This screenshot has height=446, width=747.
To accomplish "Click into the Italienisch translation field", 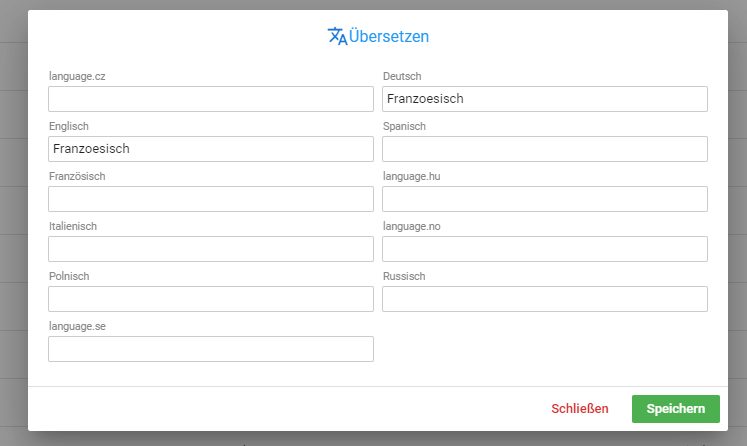I will point(211,249).
